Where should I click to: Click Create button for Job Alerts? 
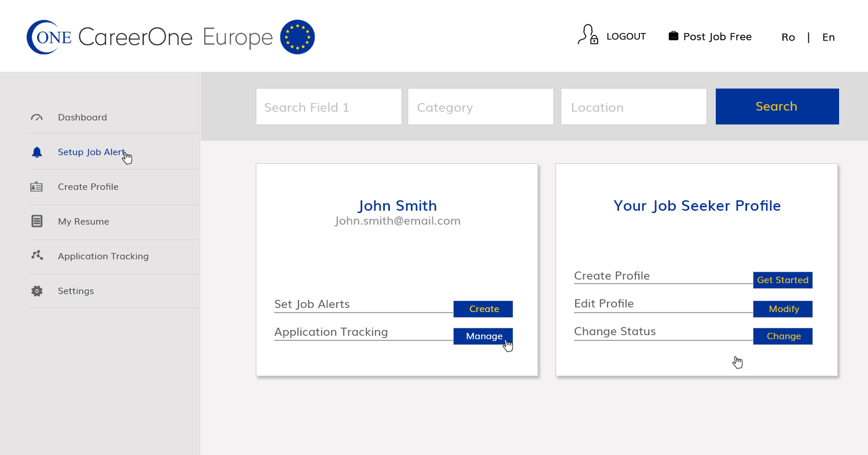[x=483, y=309]
